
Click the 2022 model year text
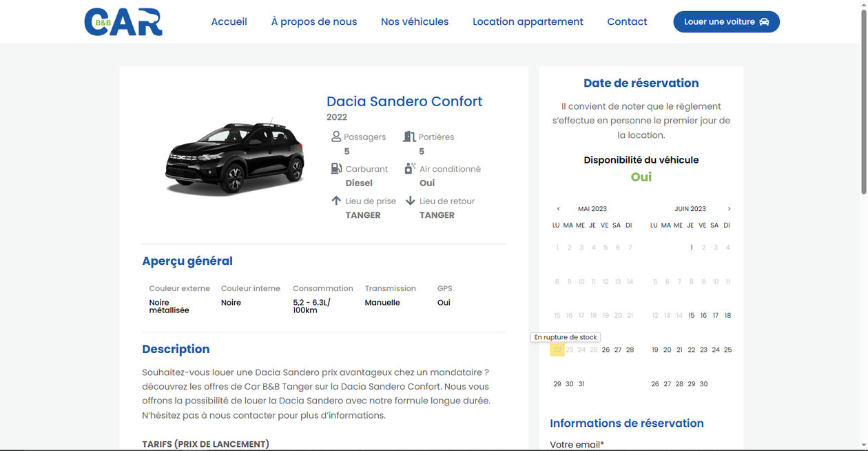337,117
